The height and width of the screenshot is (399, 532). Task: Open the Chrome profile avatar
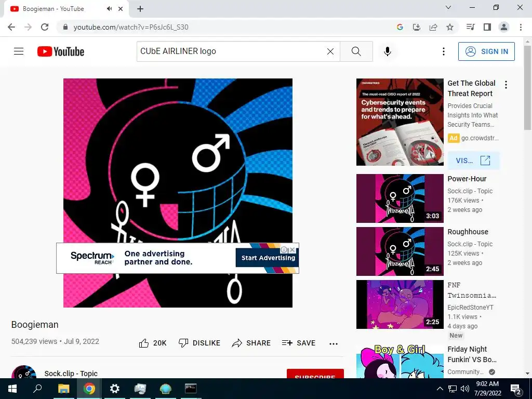click(x=504, y=27)
